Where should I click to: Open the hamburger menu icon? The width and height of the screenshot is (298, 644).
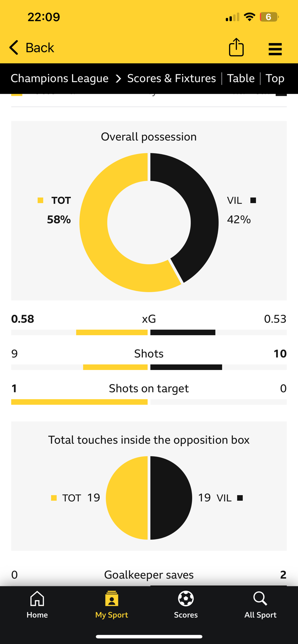[x=275, y=49]
